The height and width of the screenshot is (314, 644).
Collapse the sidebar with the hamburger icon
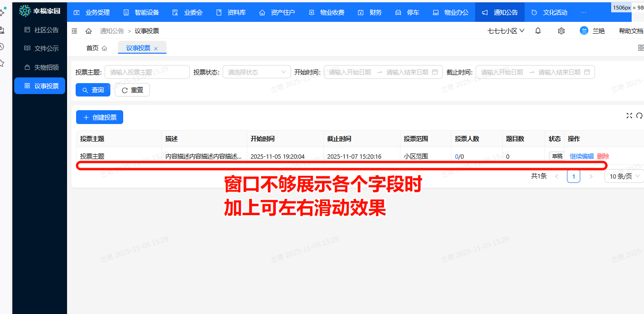(x=74, y=30)
